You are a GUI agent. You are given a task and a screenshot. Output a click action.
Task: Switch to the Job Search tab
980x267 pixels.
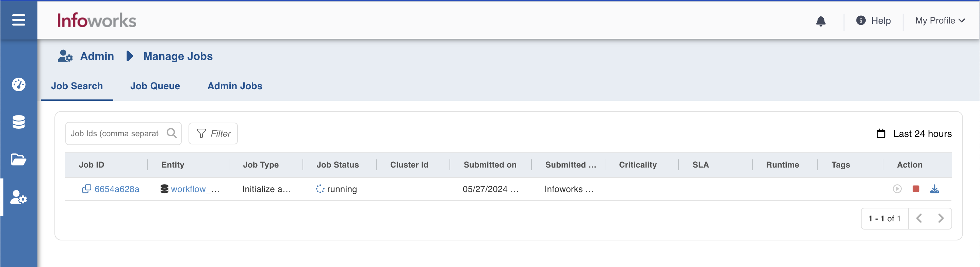pyautogui.click(x=77, y=86)
